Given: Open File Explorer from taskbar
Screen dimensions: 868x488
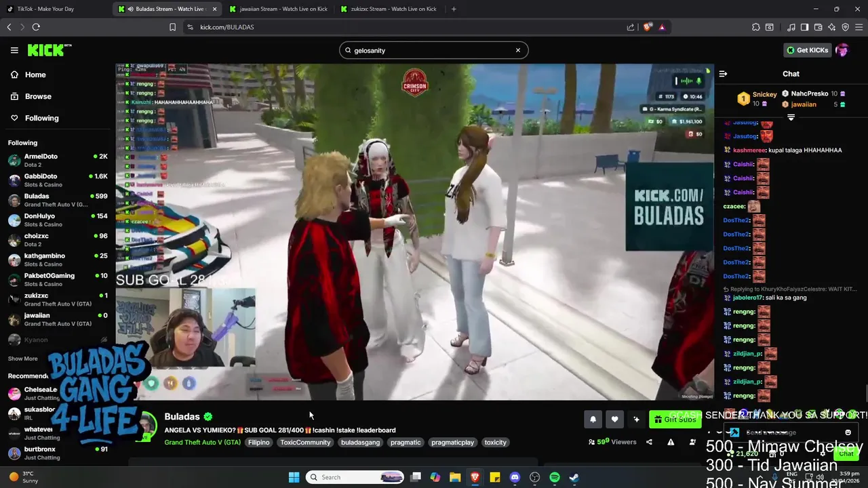Looking at the screenshot, I should pyautogui.click(x=455, y=477).
